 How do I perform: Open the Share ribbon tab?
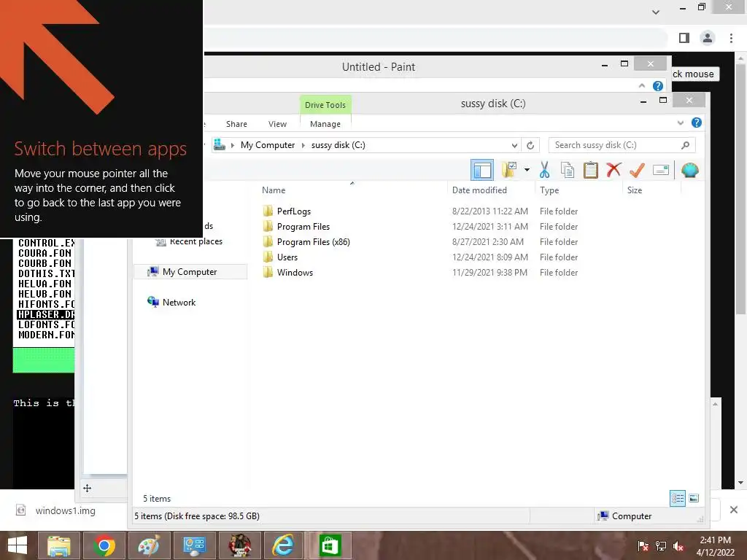coord(236,124)
